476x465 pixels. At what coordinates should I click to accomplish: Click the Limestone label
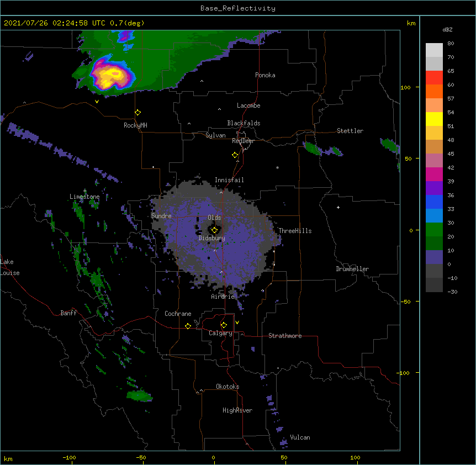84,197
